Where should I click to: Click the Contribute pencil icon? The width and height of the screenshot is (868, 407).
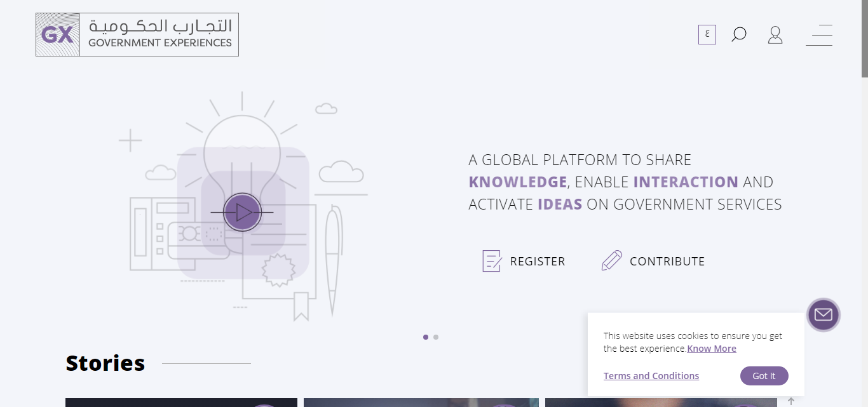(611, 261)
